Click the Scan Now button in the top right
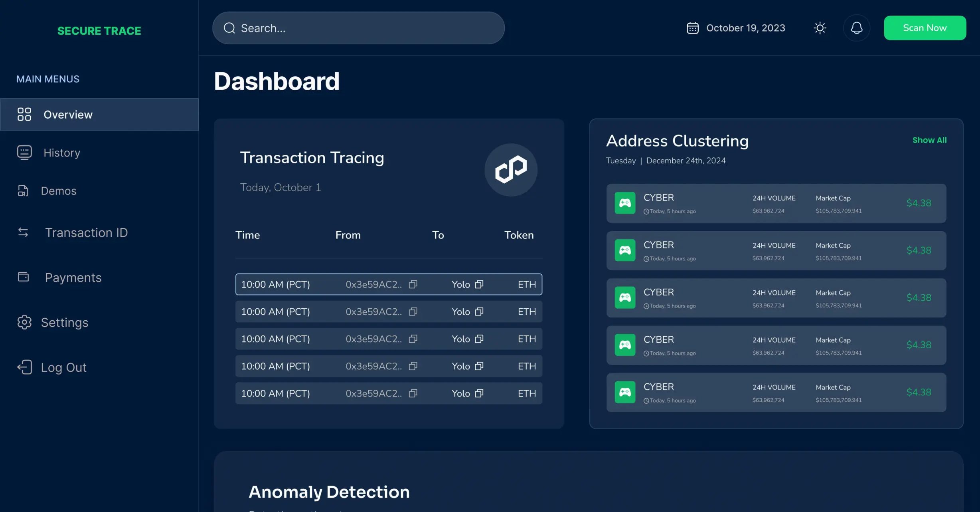980x512 pixels. click(924, 27)
